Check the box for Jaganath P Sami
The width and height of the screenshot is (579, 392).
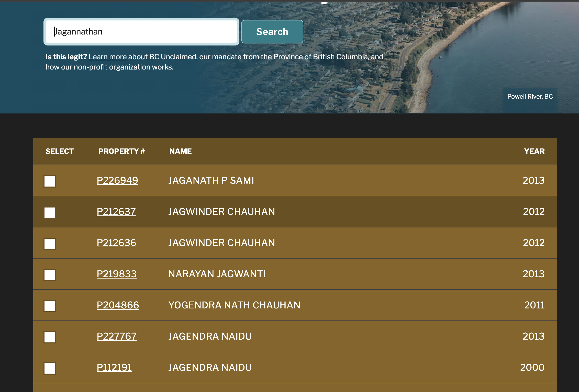[x=50, y=181]
